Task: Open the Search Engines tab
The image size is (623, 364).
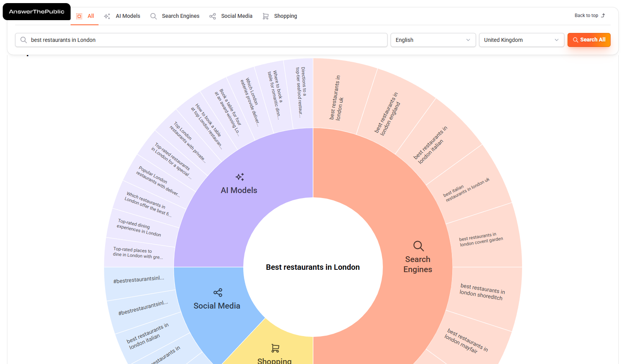Action: click(x=175, y=16)
